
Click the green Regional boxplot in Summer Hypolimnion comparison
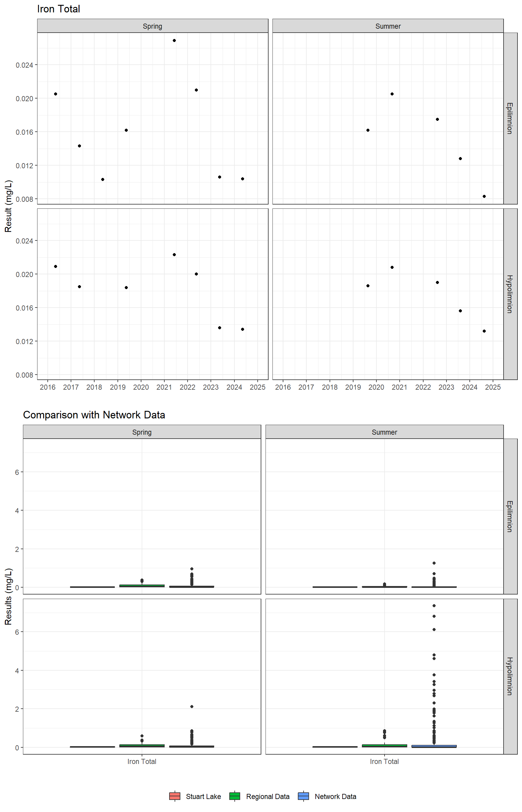click(x=384, y=746)
